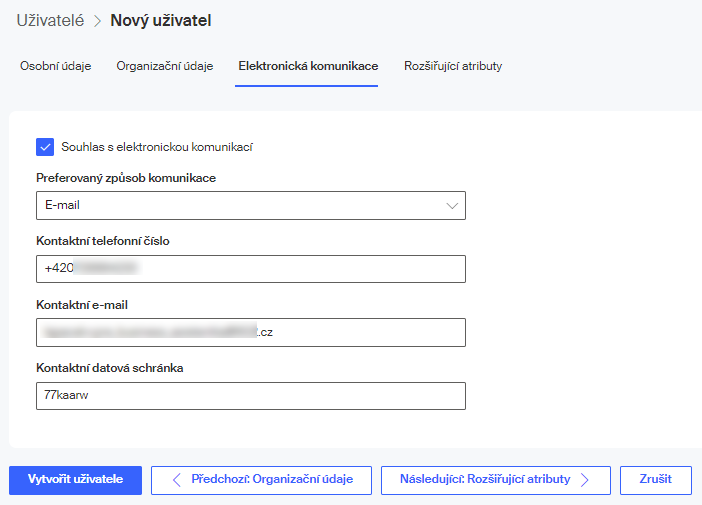Click Souhlas s elektronickou komunikací label
This screenshot has height=505, width=702.
pos(157,147)
